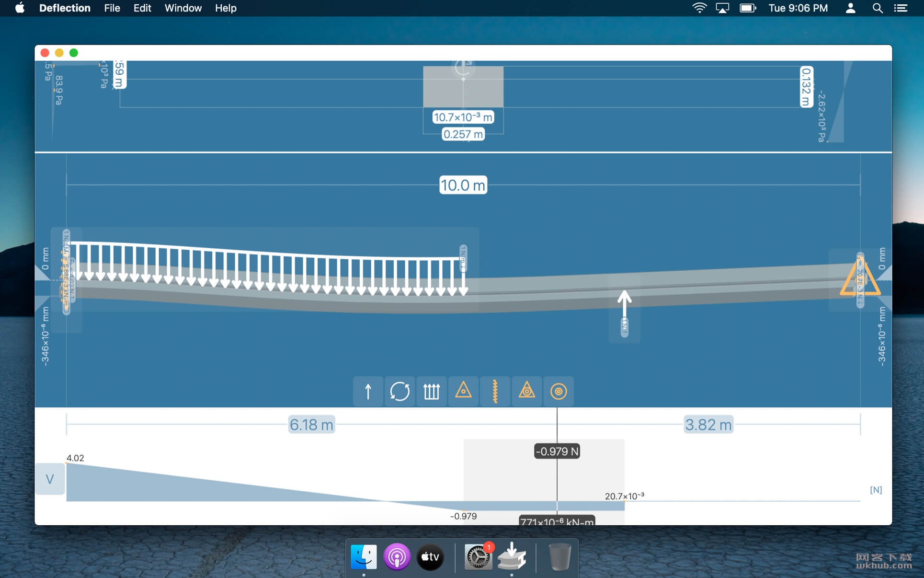Viewport: 924px width, 578px height.
Task: Add a pin support triangle
Action: coord(463,392)
